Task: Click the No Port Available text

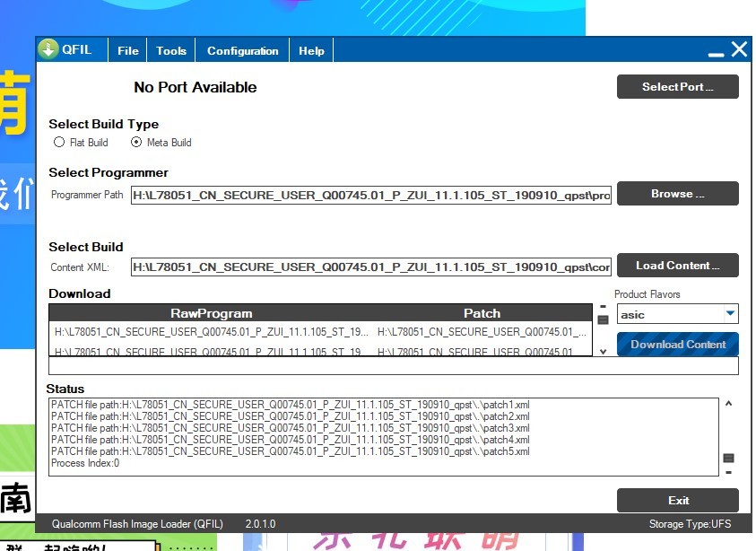Action: (x=196, y=87)
